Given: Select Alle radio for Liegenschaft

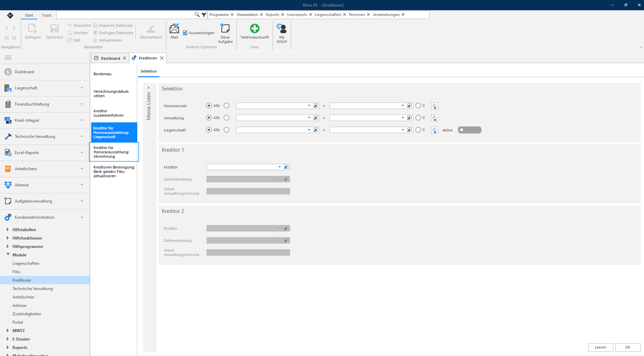Looking at the screenshot, I should point(209,130).
